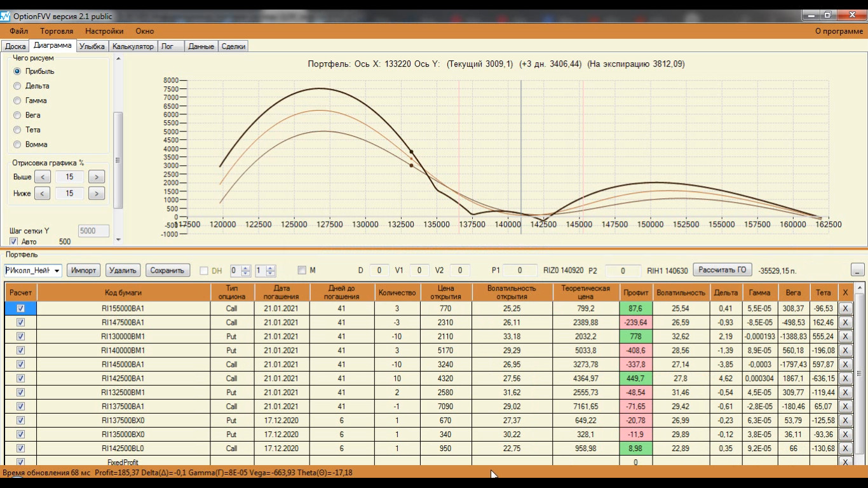Decrease the 'Выше' chart cutoff with left arrow
The height and width of the screenshot is (488, 868).
click(42, 177)
